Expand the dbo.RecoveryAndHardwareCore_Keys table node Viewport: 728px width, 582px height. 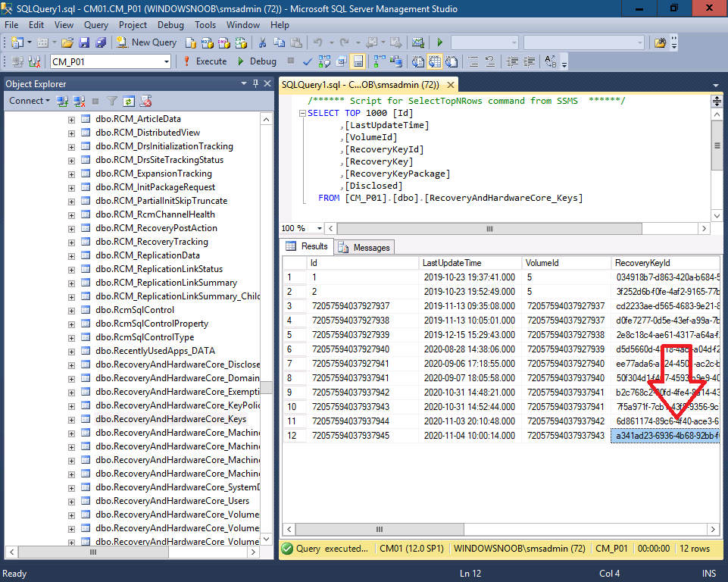click(71, 420)
